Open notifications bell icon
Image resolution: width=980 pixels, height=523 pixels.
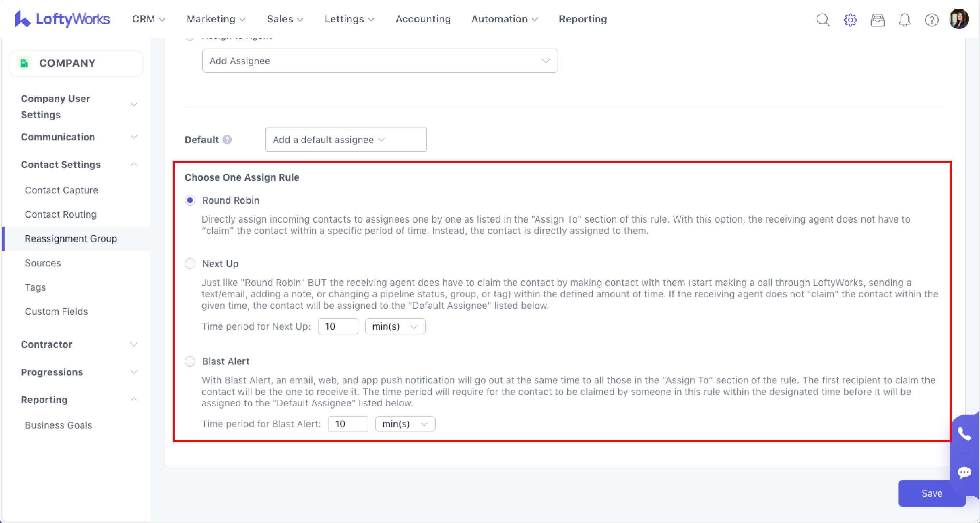[904, 19]
